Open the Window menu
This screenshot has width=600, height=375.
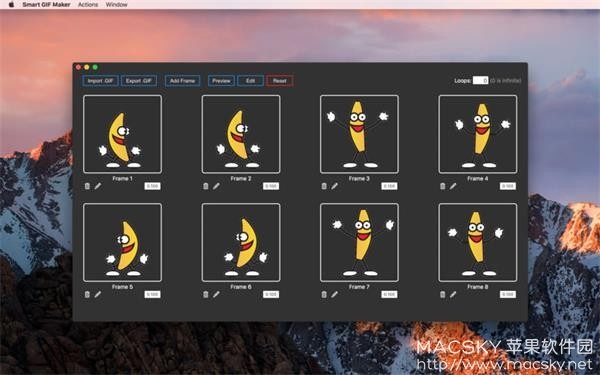(116, 5)
